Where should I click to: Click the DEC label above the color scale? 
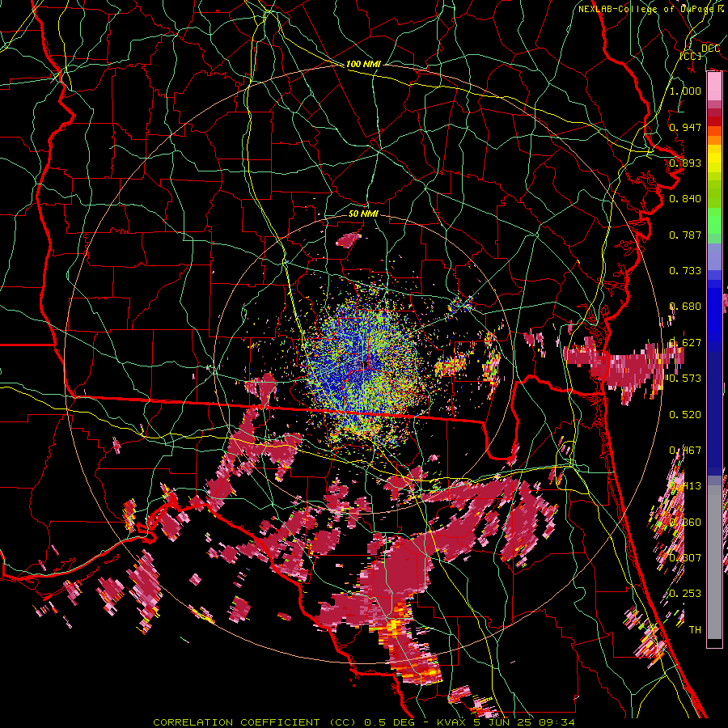pos(710,49)
